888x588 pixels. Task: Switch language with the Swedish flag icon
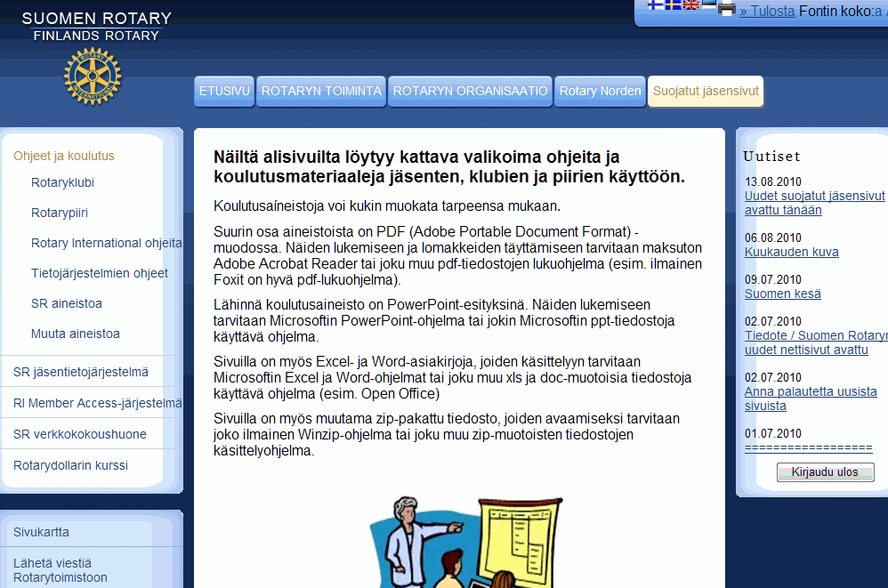click(x=674, y=5)
